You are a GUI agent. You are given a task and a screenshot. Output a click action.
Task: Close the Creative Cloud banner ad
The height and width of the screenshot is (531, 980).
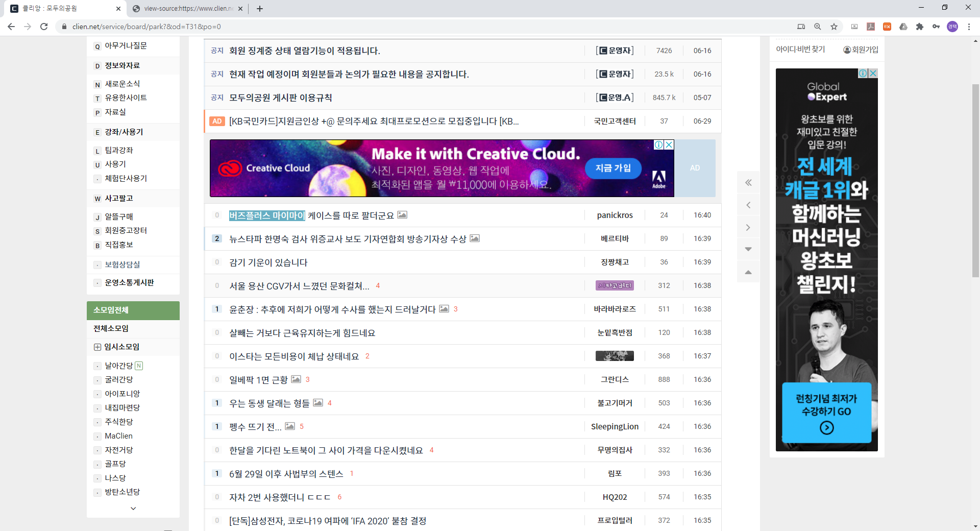669,145
